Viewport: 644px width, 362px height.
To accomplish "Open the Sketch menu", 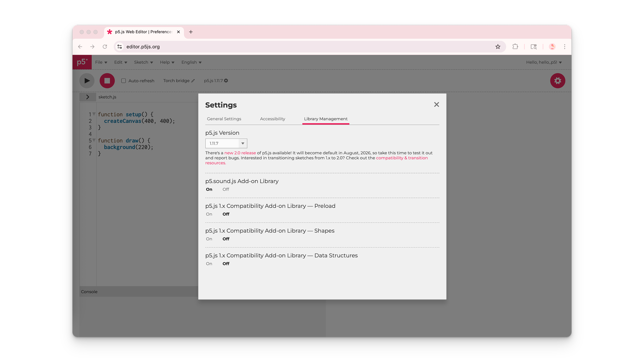I will 143,62.
